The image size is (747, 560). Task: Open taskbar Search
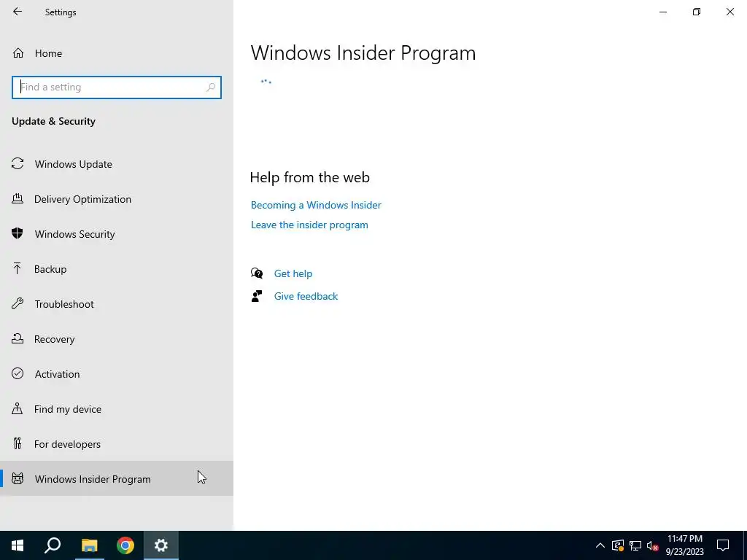pos(53,545)
